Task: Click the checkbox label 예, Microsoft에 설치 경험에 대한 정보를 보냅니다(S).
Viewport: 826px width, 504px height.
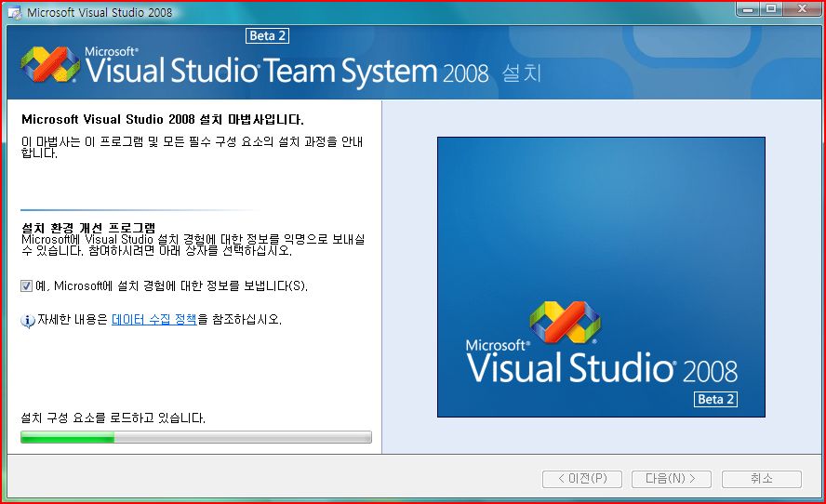Action: pos(171,286)
